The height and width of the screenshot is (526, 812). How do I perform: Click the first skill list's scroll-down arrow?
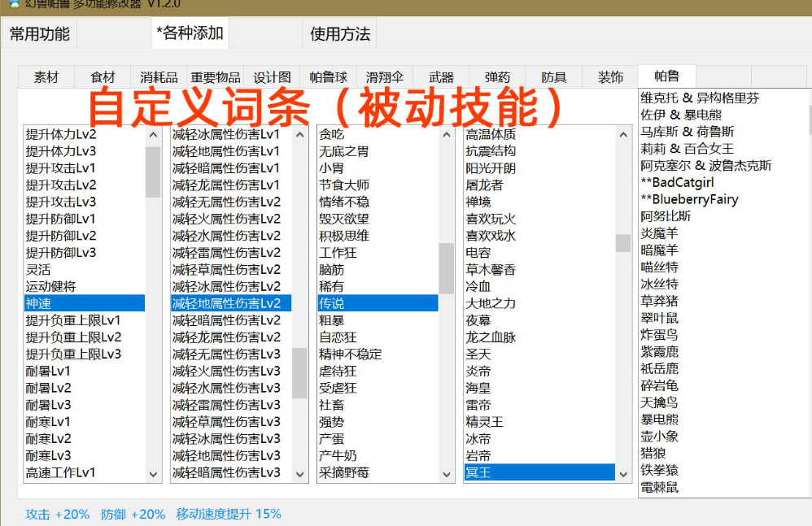[x=153, y=474]
